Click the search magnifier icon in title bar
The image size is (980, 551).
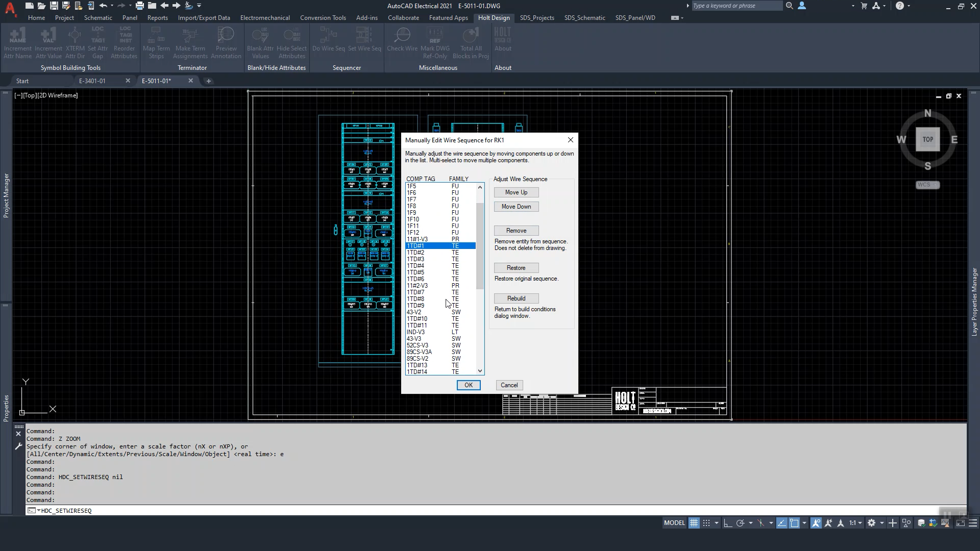pyautogui.click(x=789, y=6)
